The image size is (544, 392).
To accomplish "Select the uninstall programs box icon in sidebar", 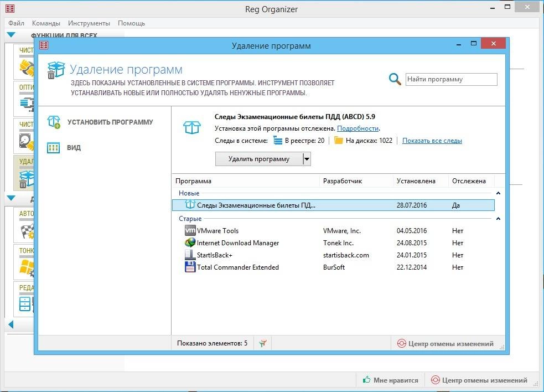I will [27, 179].
